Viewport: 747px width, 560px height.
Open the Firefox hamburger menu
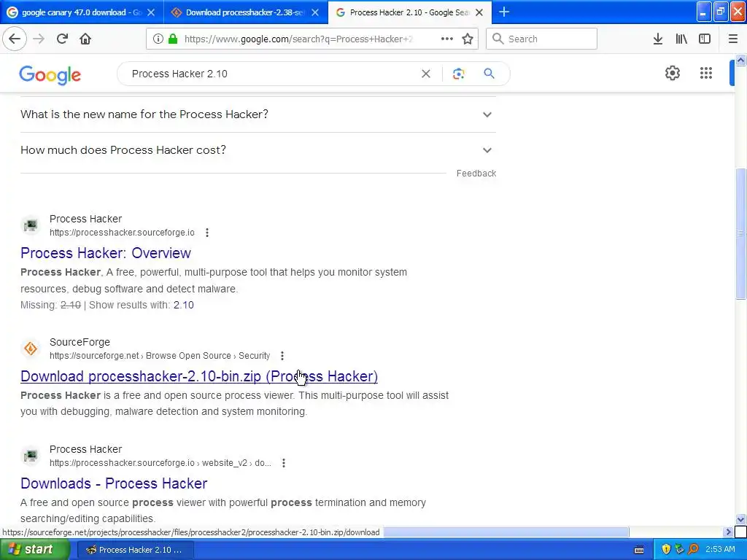tap(732, 39)
